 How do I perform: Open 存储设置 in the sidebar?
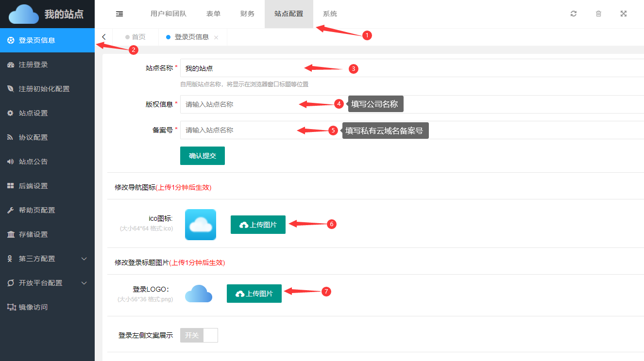[33, 234]
